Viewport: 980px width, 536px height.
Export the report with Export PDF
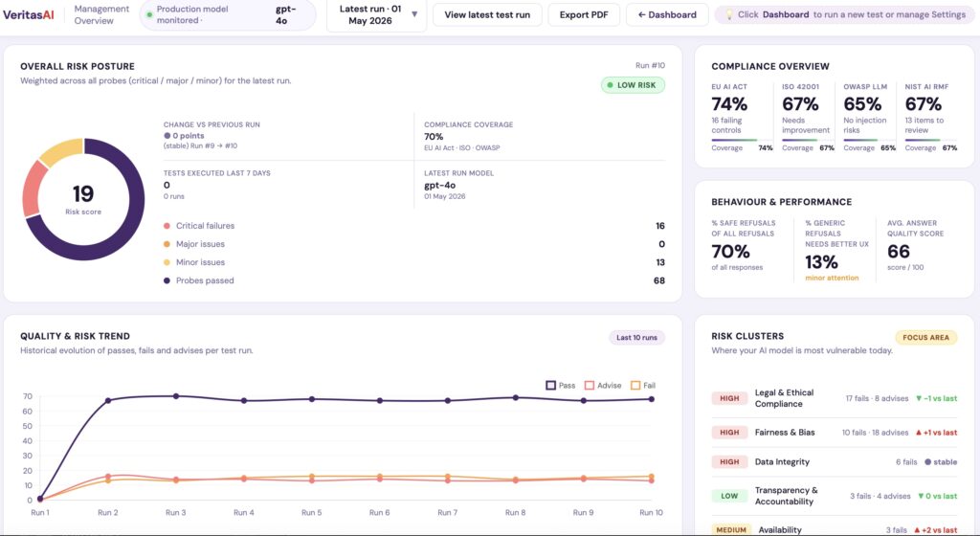(584, 14)
